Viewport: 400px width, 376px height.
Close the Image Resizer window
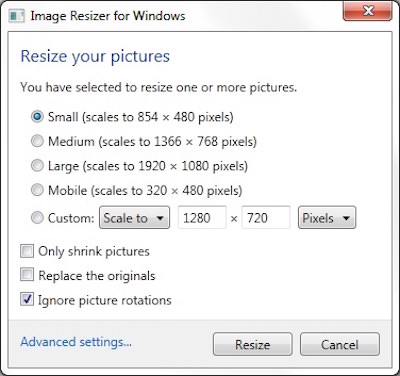pyautogui.click(x=368, y=12)
